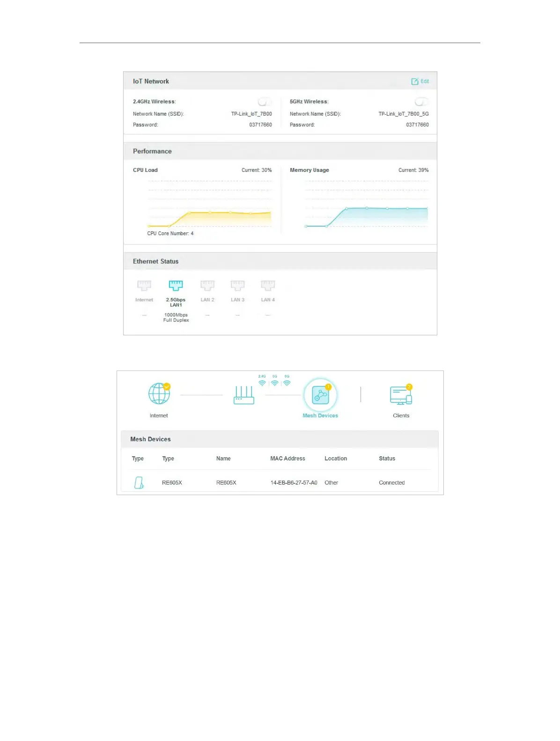Open the Internet globe icon
560x741 pixels.
[x=159, y=393]
